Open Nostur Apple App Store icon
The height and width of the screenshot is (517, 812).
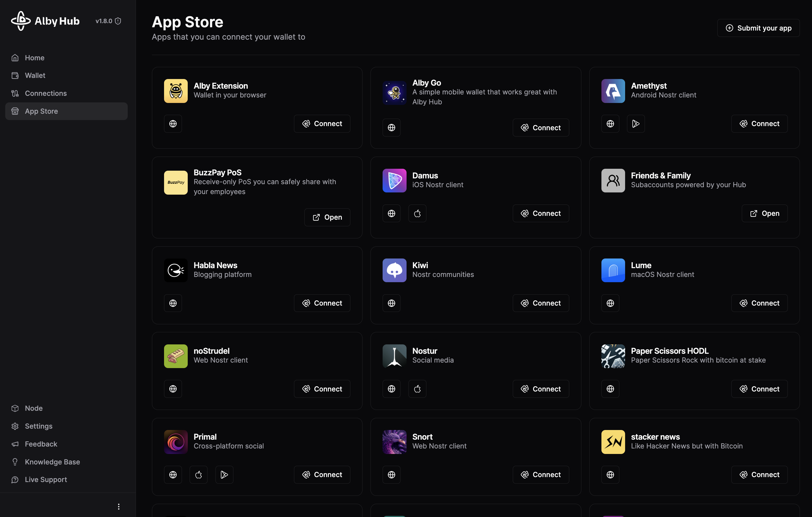click(417, 389)
